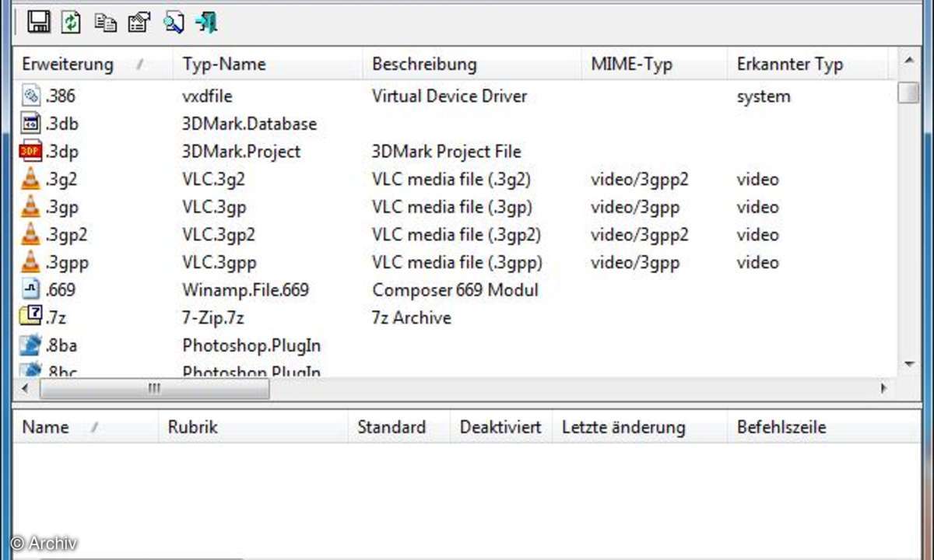Click the 3DP icon of the .3dp row
The height and width of the screenshot is (560, 934).
(x=30, y=152)
